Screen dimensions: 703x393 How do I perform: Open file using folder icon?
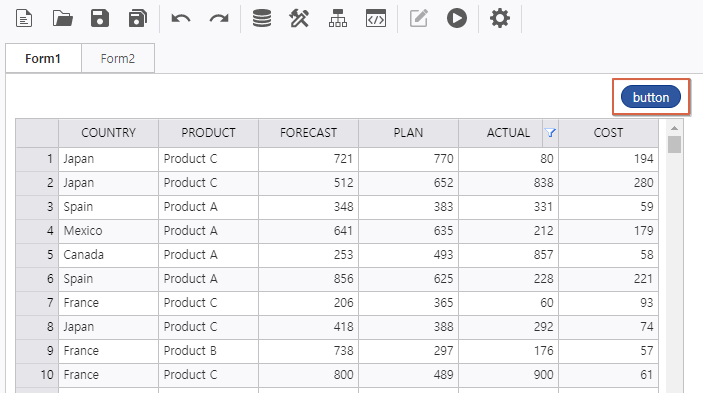tap(62, 18)
